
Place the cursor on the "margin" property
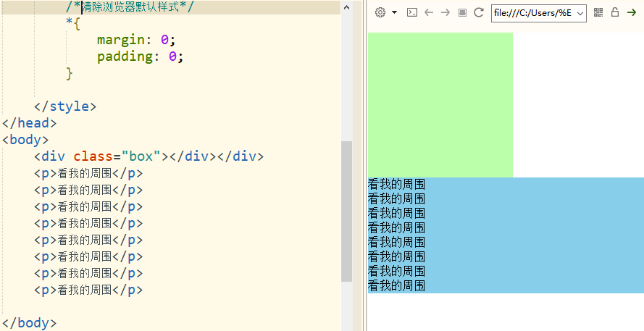(121, 40)
